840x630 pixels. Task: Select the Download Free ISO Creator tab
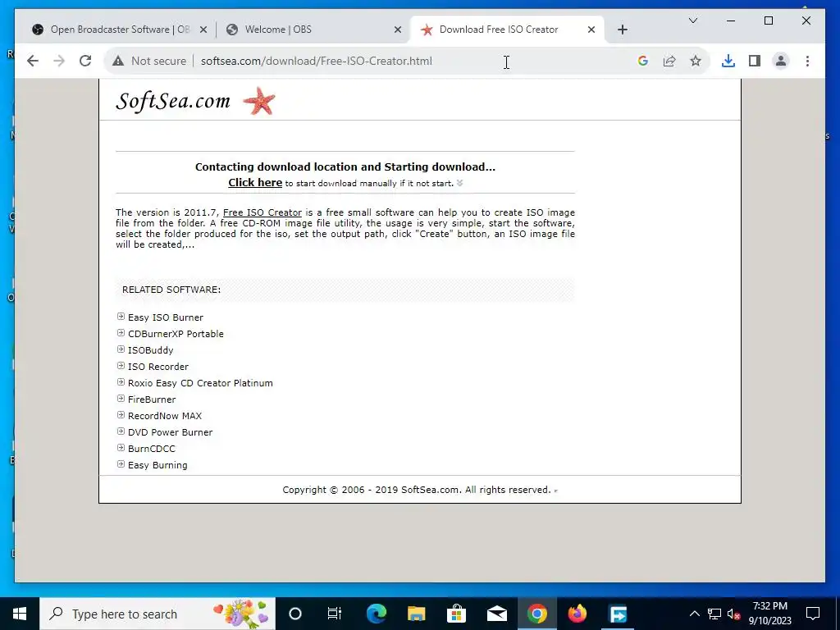click(x=507, y=30)
